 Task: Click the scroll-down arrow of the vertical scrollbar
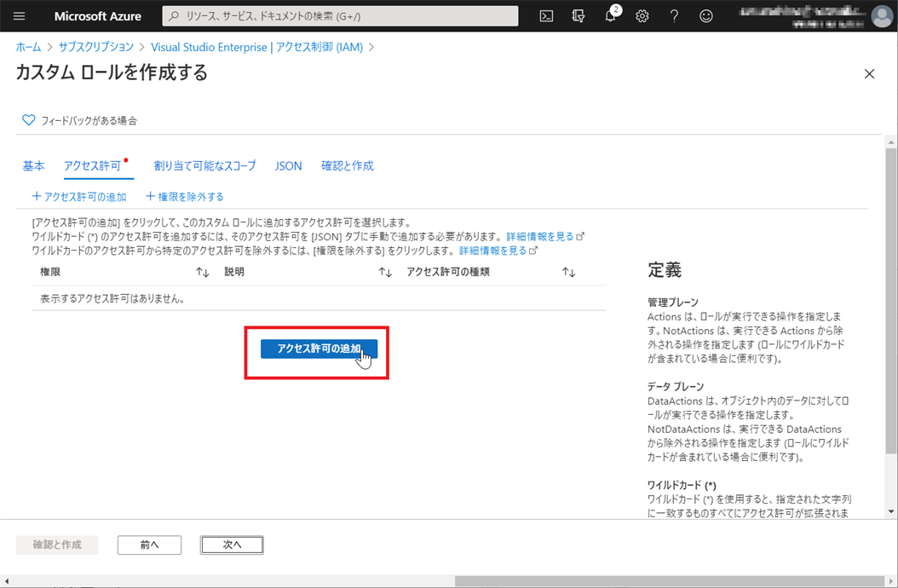(x=890, y=511)
